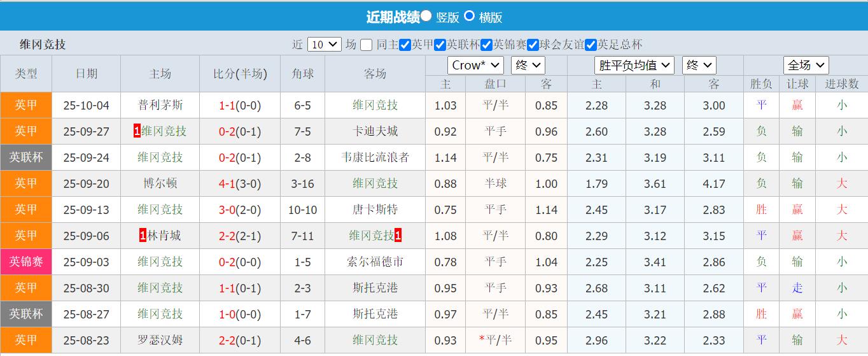868x356 pixels.
Task: Toggle the 同主 checkbox
Action: click(x=366, y=45)
